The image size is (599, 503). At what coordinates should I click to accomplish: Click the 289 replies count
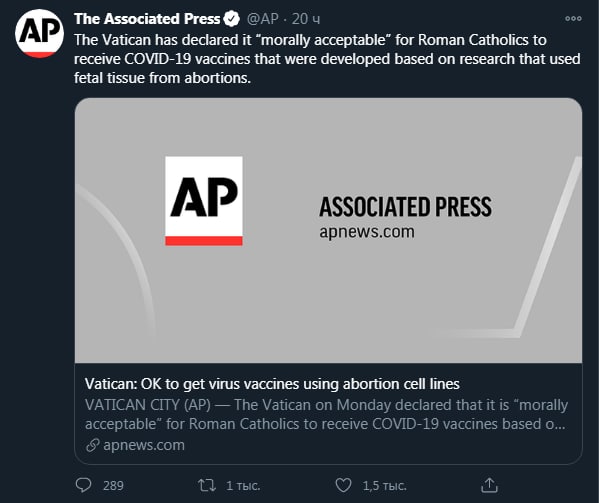pos(113,485)
